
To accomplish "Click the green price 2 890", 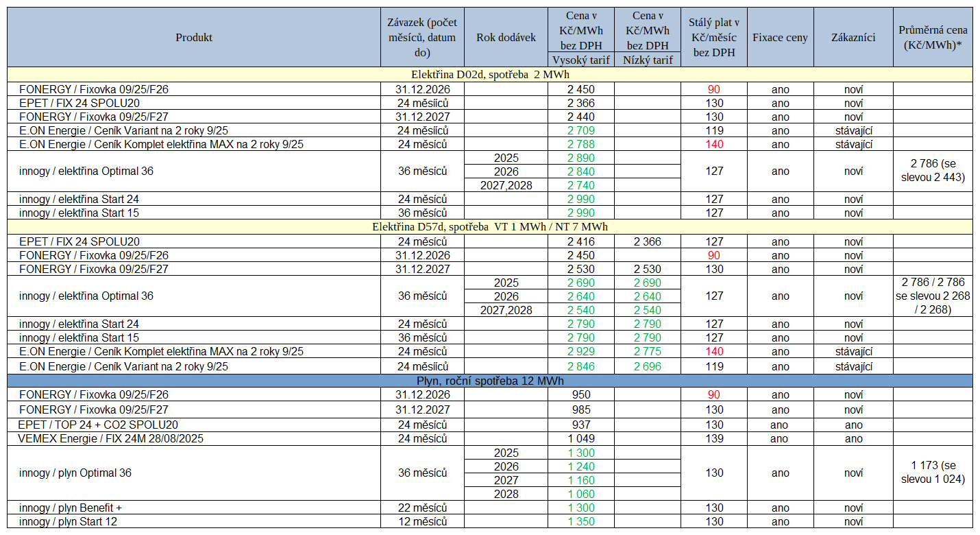I will (x=580, y=158).
